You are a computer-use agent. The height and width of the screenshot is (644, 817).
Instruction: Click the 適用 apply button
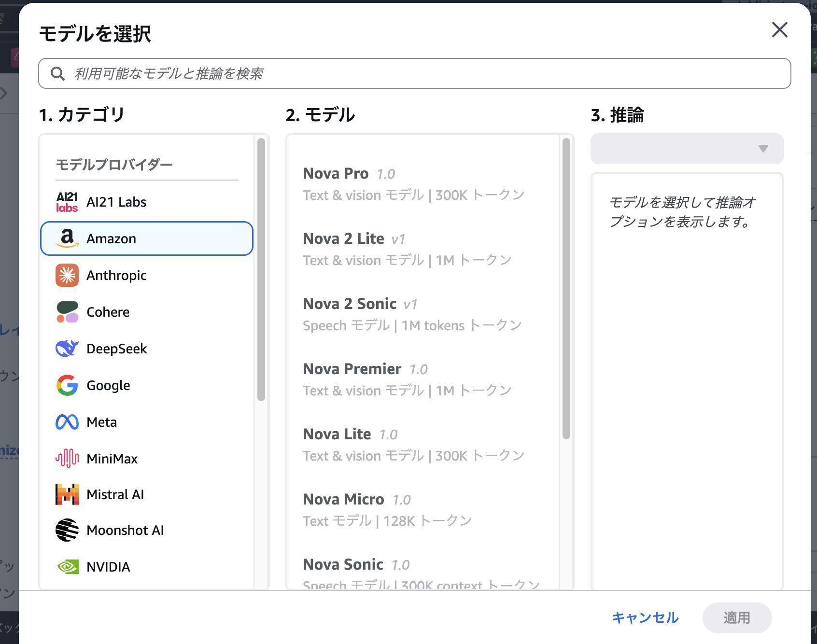[x=736, y=618]
